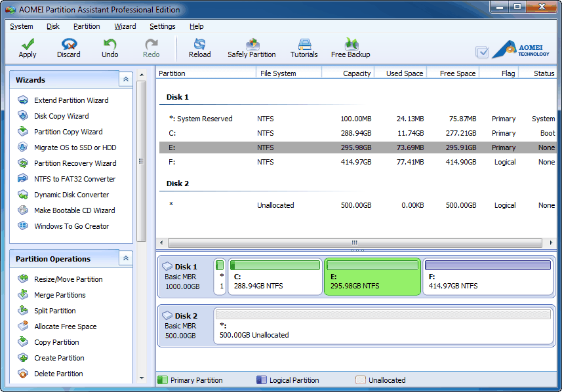Click the small System Reserved block on Disk 1
Image resolution: width=562 pixels, height=392 pixels.
coord(220,277)
